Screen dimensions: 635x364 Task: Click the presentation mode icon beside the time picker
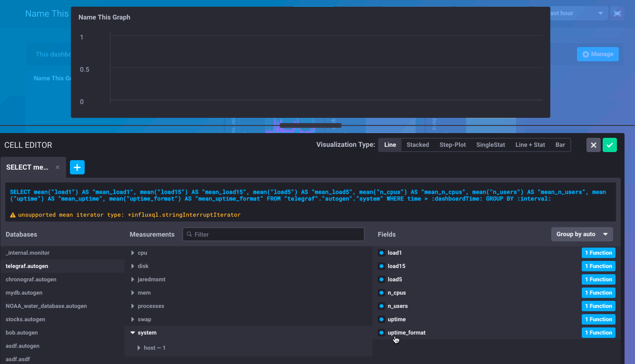tap(617, 13)
